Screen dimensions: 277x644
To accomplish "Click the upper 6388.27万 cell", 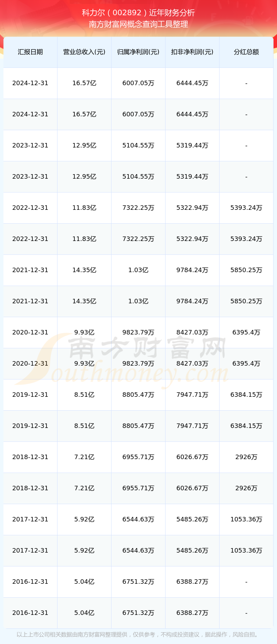I will [192, 582].
